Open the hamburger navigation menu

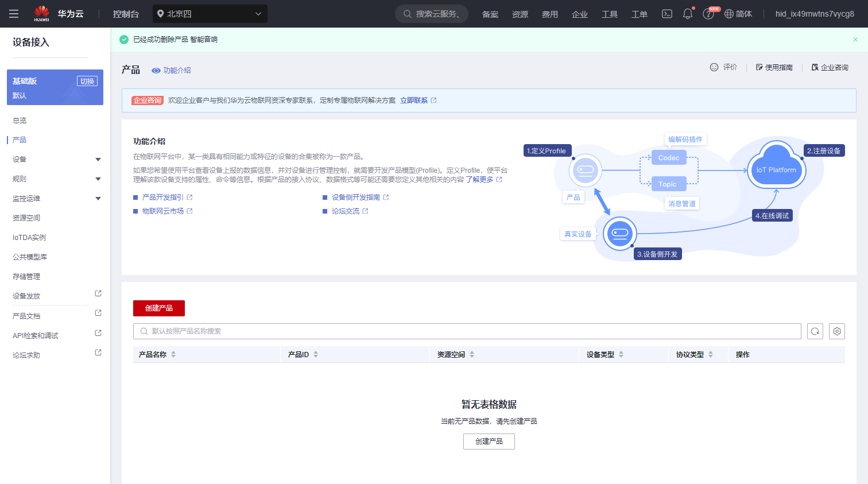point(14,14)
